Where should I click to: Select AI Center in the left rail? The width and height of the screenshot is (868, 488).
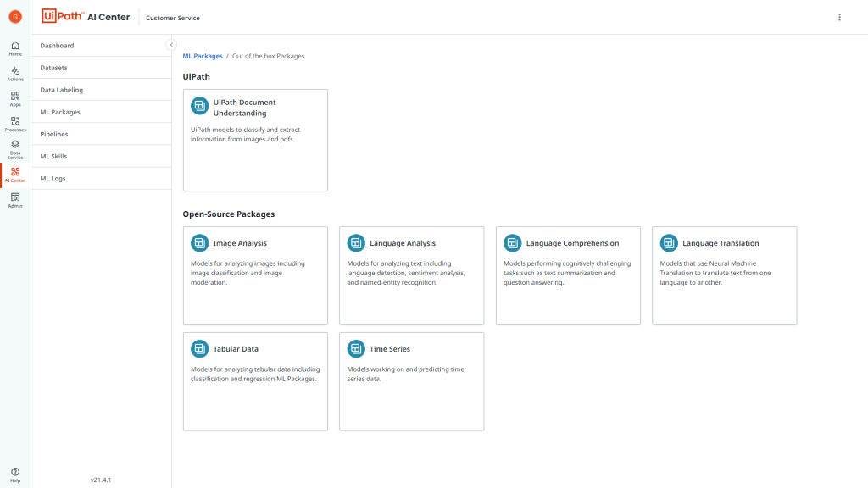click(15, 175)
